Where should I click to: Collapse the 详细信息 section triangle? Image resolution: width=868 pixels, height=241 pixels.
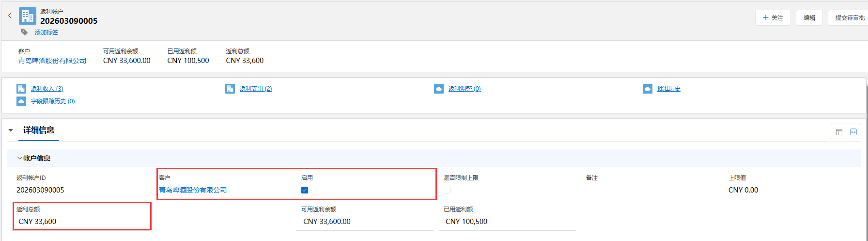click(11, 130)
